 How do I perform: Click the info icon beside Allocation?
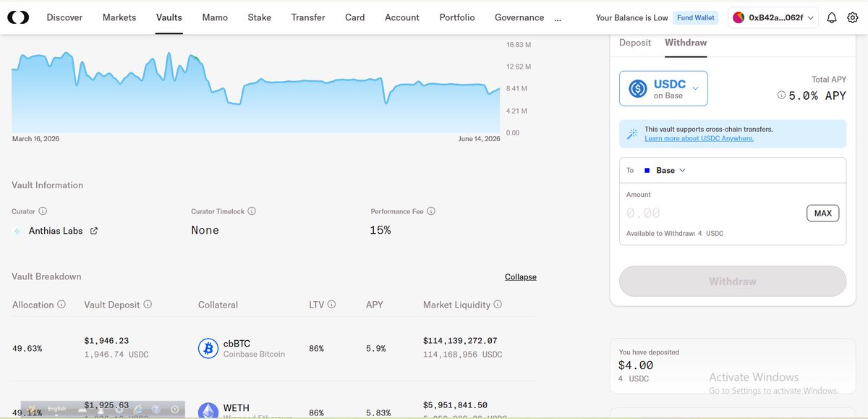61,305
